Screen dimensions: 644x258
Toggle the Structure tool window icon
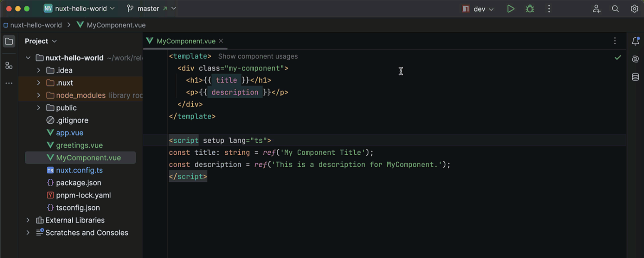(9, 65)
